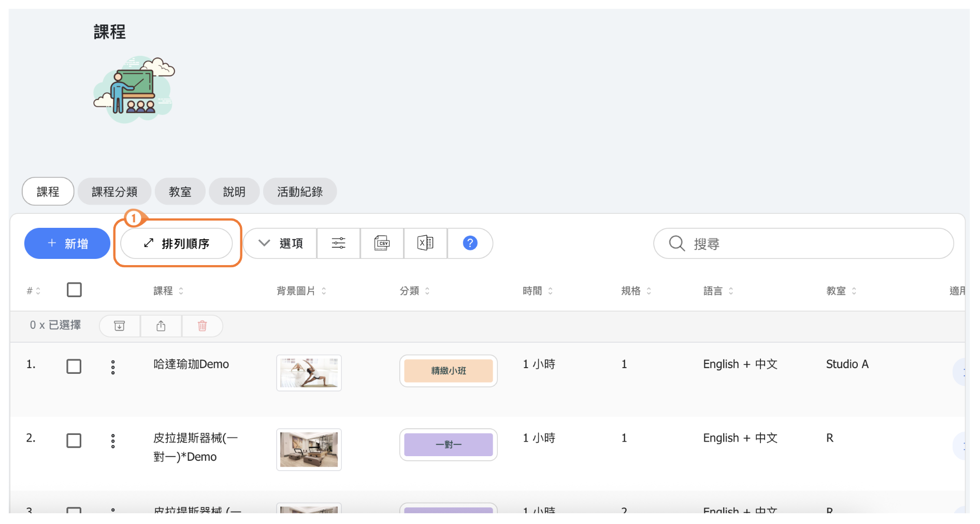This screenshot has width=980, height=524.
Task: Sort by 分類 column header
Action: (x=414, y=291)
